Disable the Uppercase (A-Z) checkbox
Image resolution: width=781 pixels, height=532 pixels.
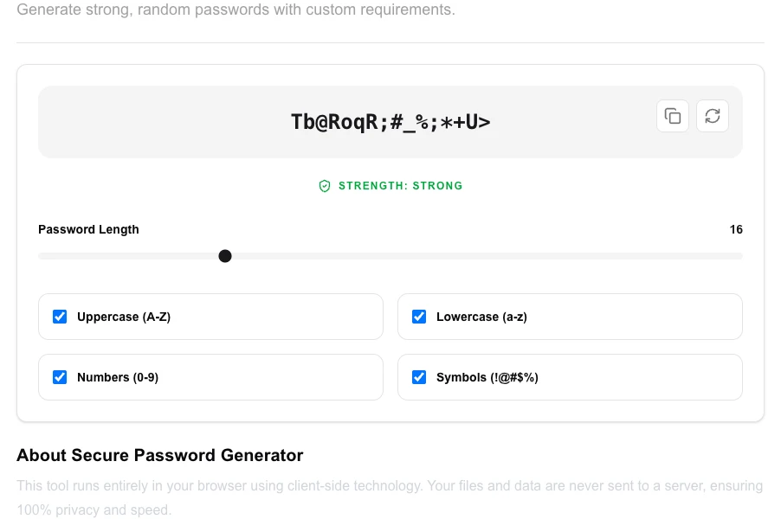(60, 317)
